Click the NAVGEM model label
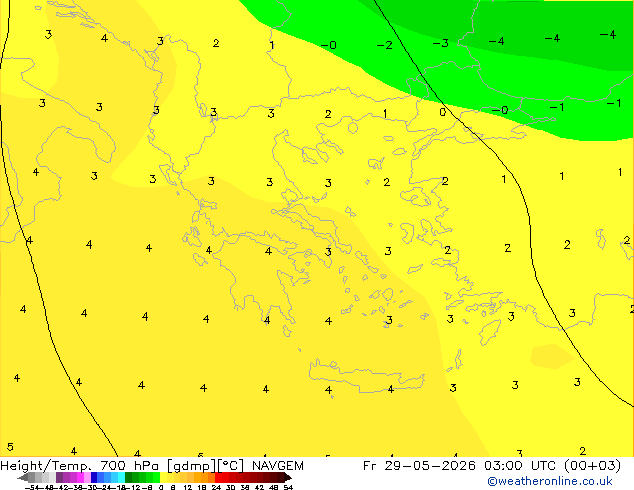This screenshot has width=634, height=490. (x=277, y=466)
